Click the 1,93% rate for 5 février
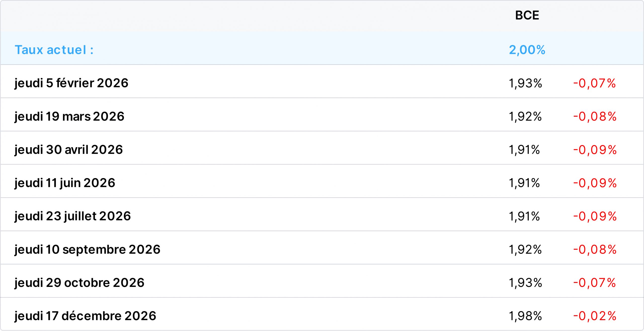Screen dimensions: 644x331 coord(525,83)
